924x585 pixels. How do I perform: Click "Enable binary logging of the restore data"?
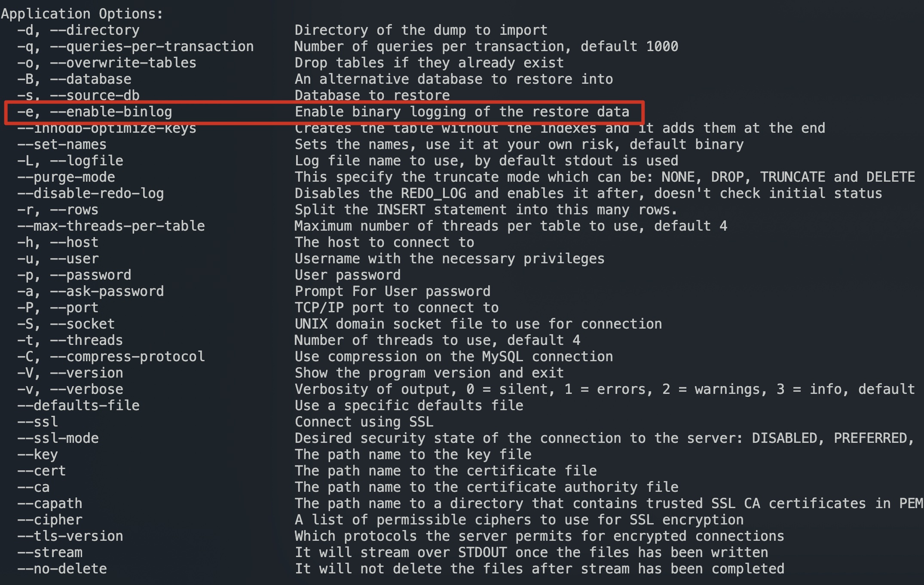coord(462,112)
